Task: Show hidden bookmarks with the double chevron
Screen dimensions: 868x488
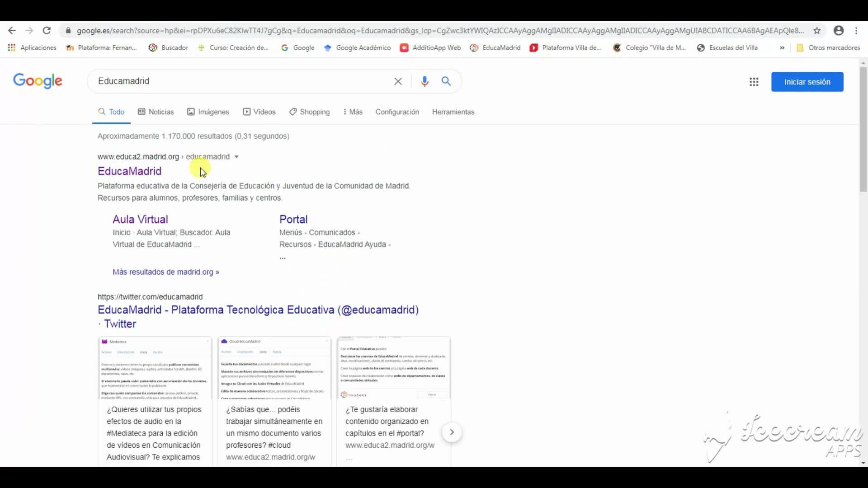Action: [782, 48]
